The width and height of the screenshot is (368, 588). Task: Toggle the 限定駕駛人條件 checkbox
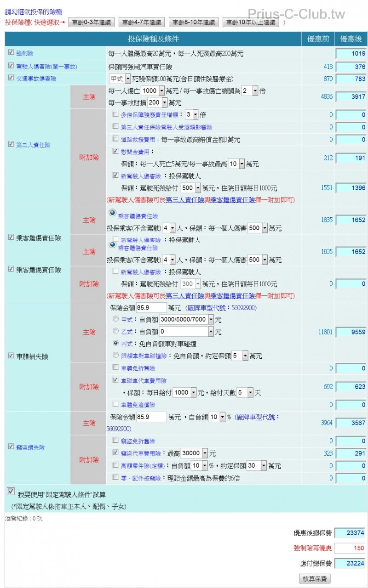[11, 492]
